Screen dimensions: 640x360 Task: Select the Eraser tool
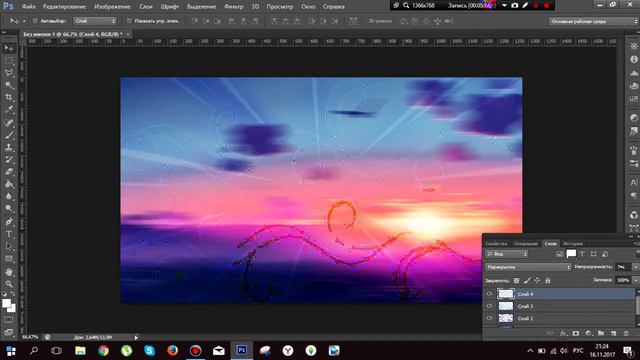(9, 171)
